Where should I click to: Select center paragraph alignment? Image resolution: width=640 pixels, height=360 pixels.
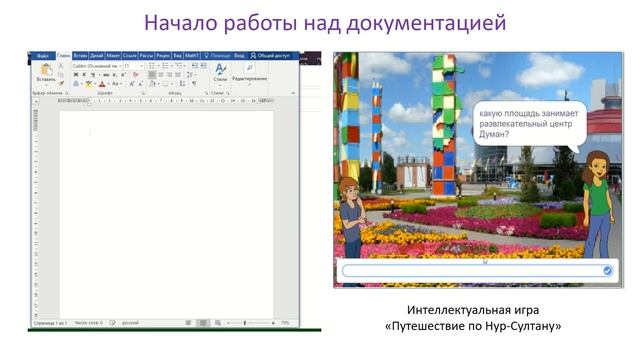161,75
